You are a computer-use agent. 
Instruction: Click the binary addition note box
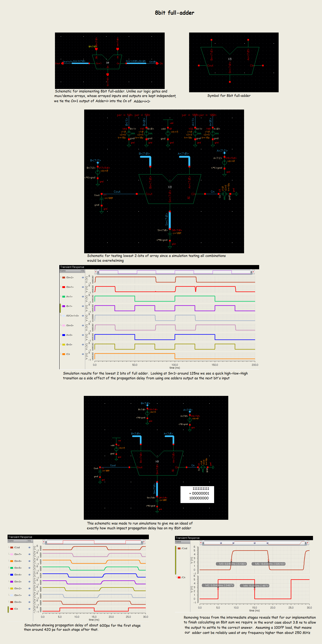tap(197, 495)
